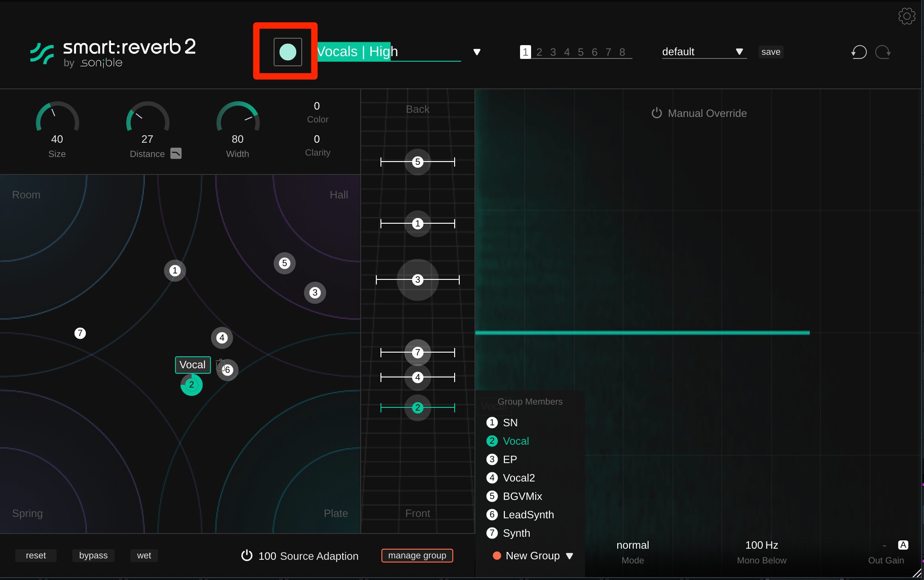Select node 5 in the reverb matrix
Viewport: 924px width, 580px height.
pyautogui.click(x=284, y=263)
